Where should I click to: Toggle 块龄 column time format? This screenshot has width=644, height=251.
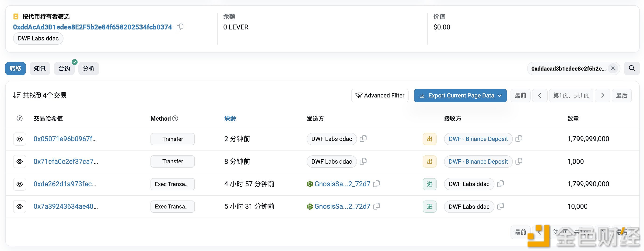point(230,118)
